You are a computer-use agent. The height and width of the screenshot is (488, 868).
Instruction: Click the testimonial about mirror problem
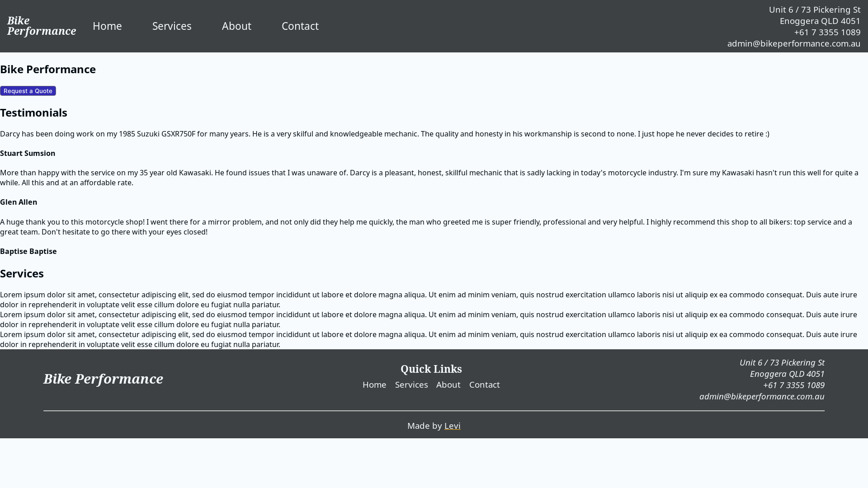tap(426, 227)
